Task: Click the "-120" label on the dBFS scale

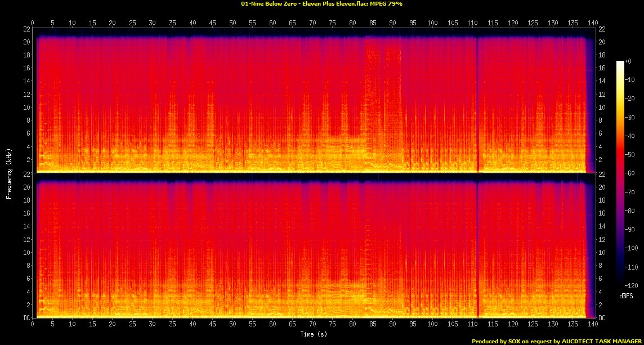Action: click(632, 285)
